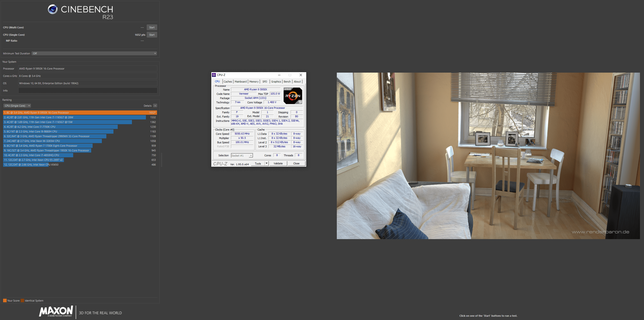Click the Core Voltage value 1.400 V
The image size is (644, 320).
272,102
